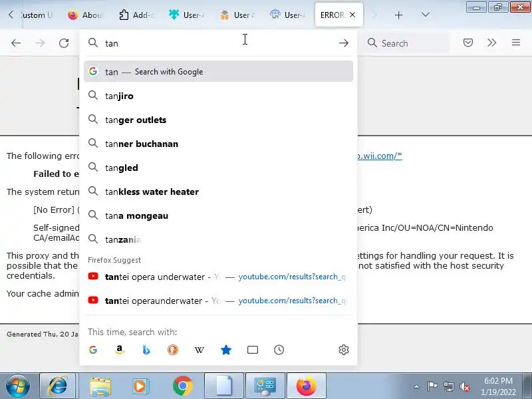Search open tabs with the tab icon
Screen dimensions: 532x399
pos(253,350)
